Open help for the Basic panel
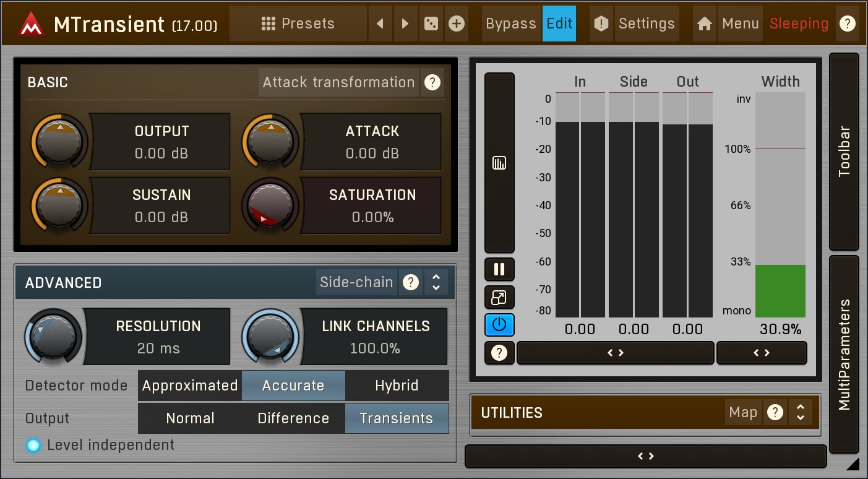 pyautogui.click(x=432, y=82)
